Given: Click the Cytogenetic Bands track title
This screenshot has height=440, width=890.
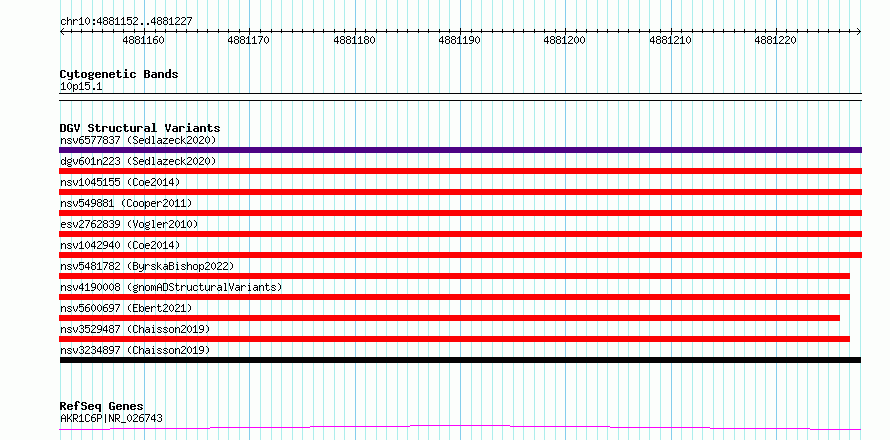Looking at the screenshot, I should (119, 74).
